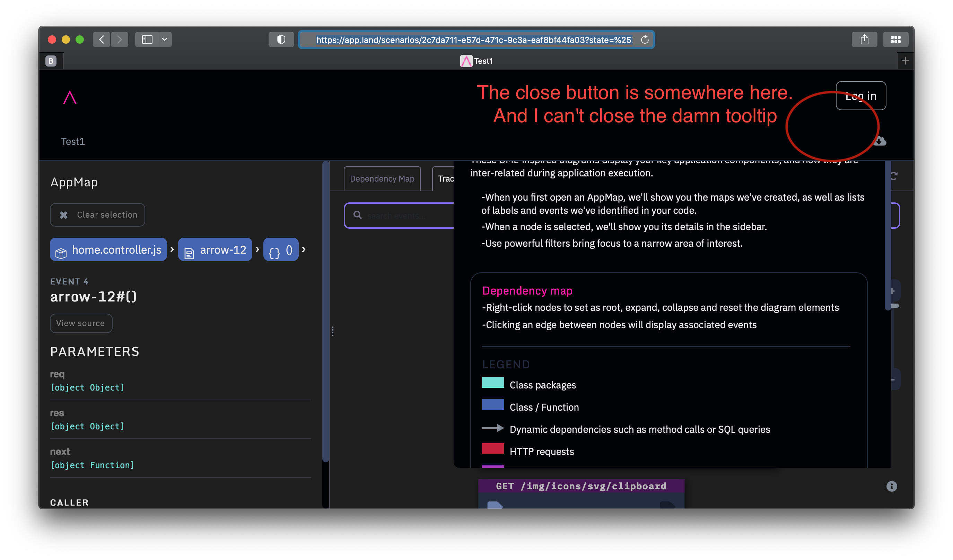Expand the chevron after home.controller.js

(172, 250)
